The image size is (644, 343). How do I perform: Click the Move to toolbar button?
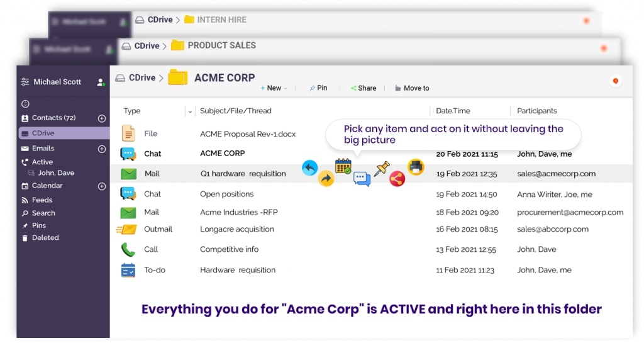412,88
